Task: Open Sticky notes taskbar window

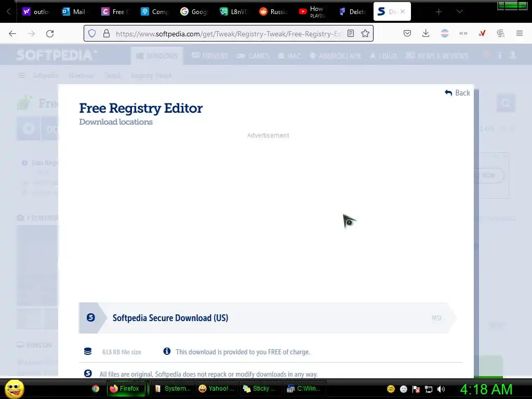Action: tap(260, 389)
